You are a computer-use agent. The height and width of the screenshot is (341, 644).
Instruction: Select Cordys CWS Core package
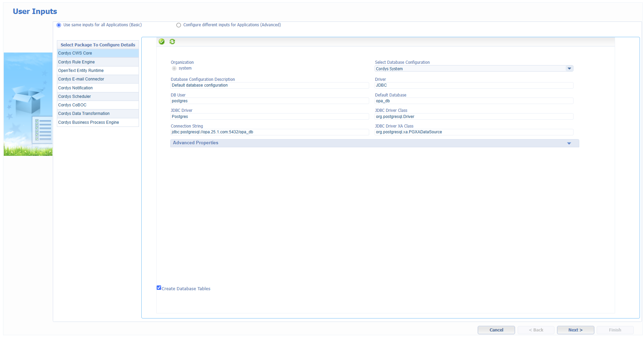pos(98,53)
